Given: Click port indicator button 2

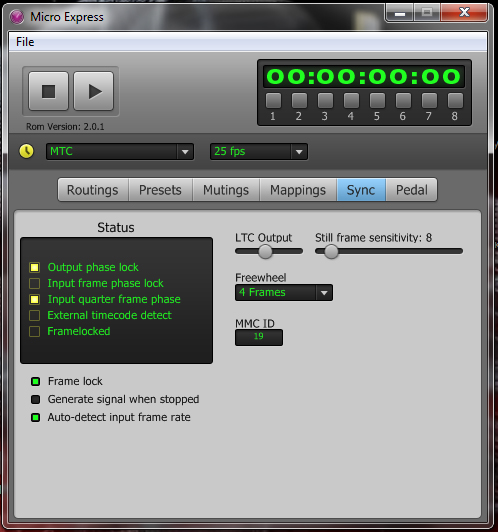Looking at the screenshot, I should coord(299,100).
